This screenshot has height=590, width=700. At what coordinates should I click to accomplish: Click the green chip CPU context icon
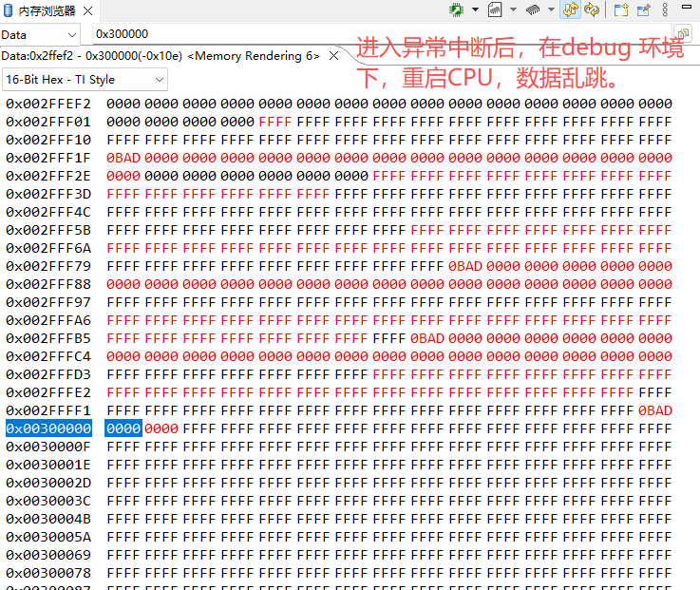[456, 10]
